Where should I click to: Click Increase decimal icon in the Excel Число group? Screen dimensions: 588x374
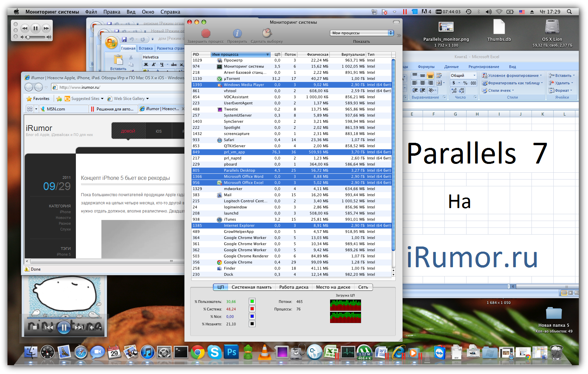[x=454, y=90]
